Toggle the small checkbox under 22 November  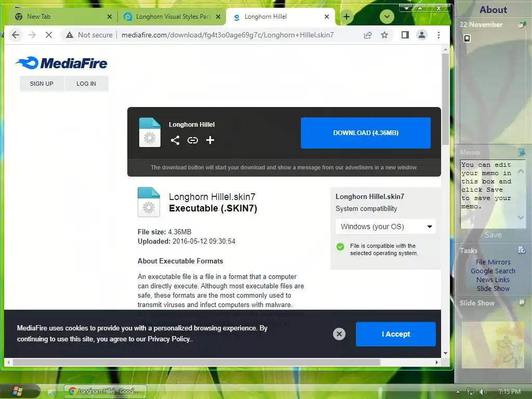tap(467, 38)
